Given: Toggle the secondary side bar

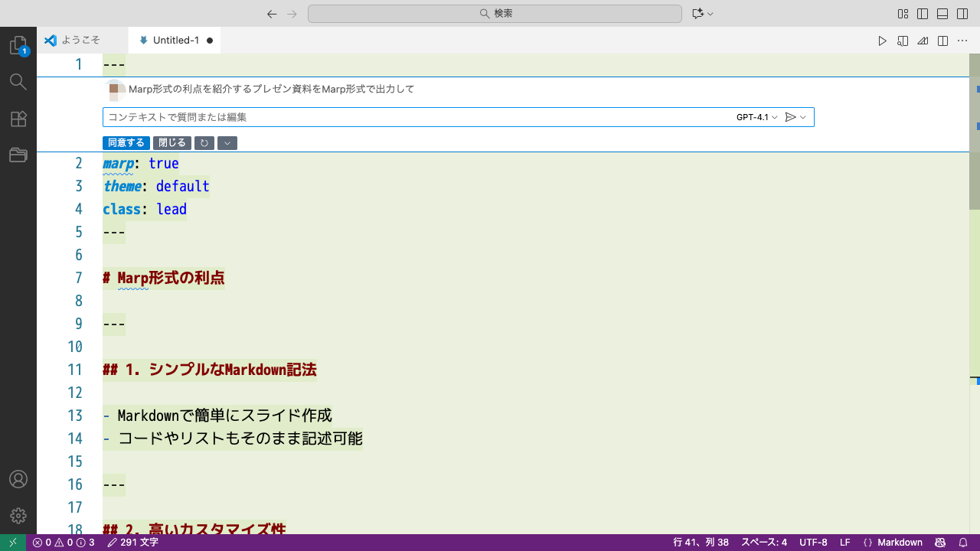Looking at the screenshot, I should tap(962, 14).
